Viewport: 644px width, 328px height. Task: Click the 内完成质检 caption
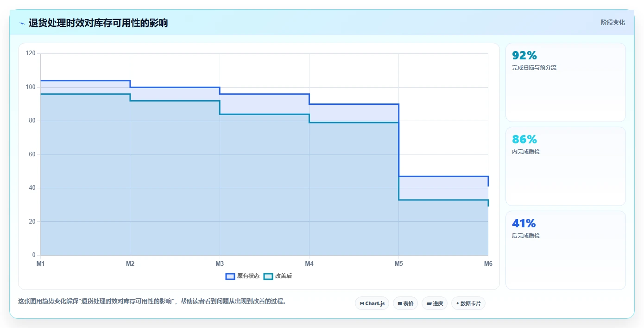526,152
